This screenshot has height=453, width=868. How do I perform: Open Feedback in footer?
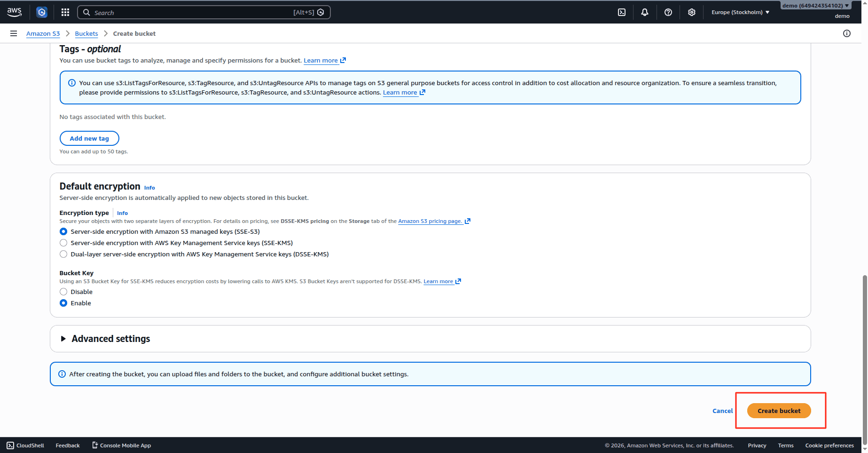click(x=68, y=445)
